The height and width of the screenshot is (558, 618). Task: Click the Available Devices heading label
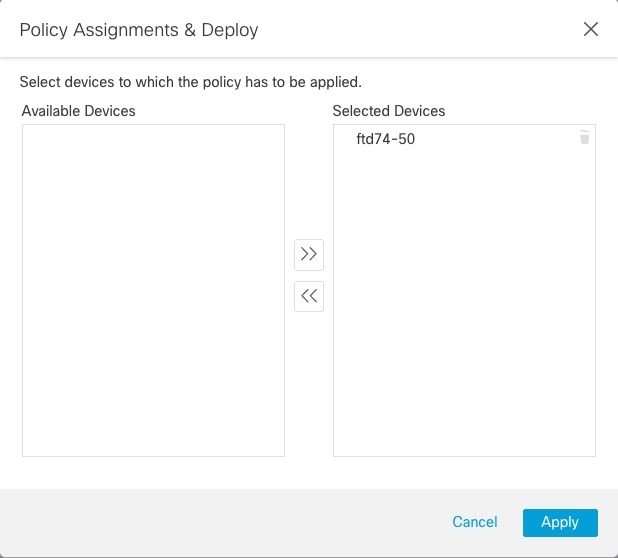click(x=78, y=111)
